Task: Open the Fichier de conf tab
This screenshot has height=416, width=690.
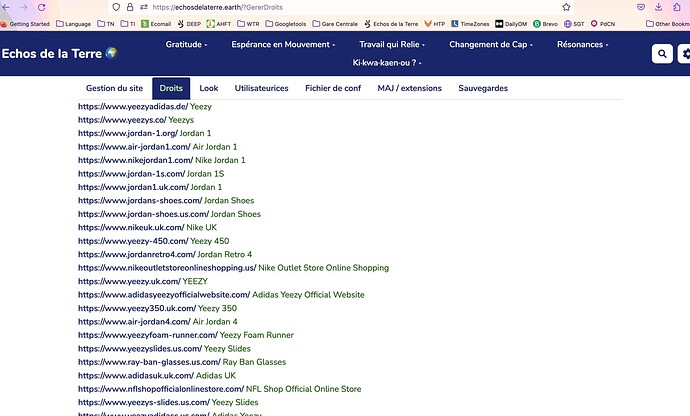Action: click(333, 88)
